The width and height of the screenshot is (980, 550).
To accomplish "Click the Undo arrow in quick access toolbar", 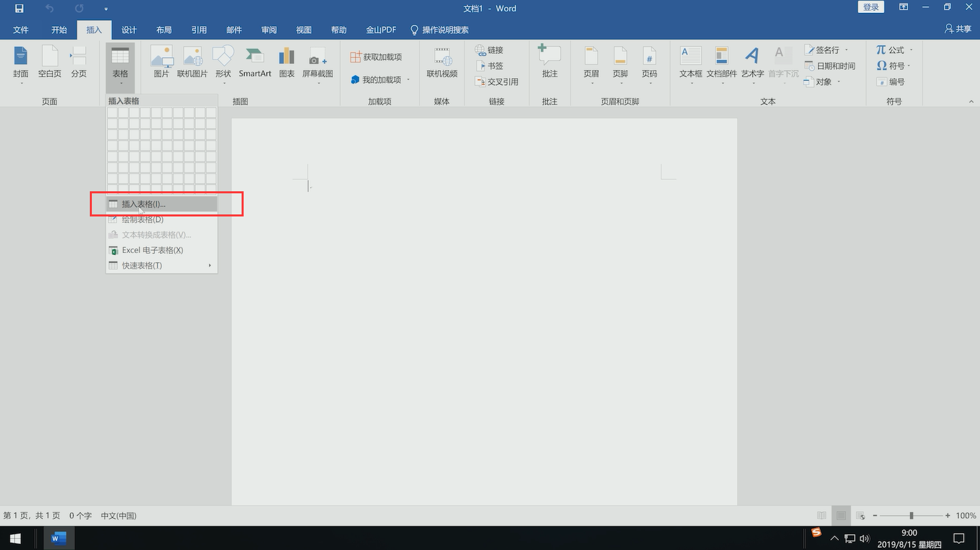I will (50, 8).
